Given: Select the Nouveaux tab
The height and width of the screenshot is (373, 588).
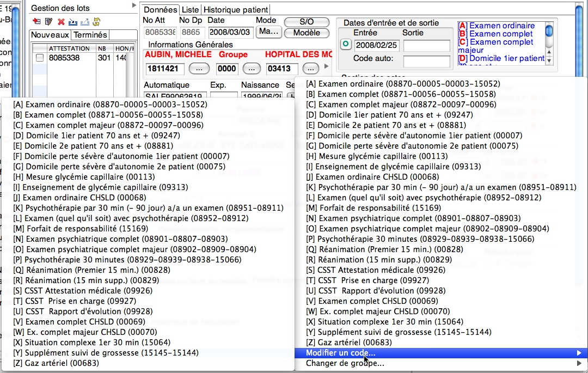Looking at the screenshot, I should 50,35.
